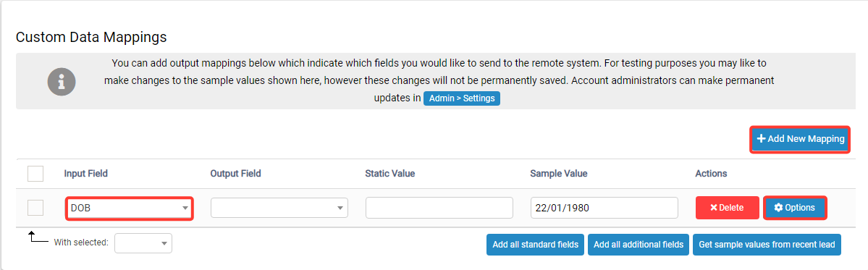Screen dimensions: 868x270
Task: Click the Static Value column header
Action: click(390, 174)
